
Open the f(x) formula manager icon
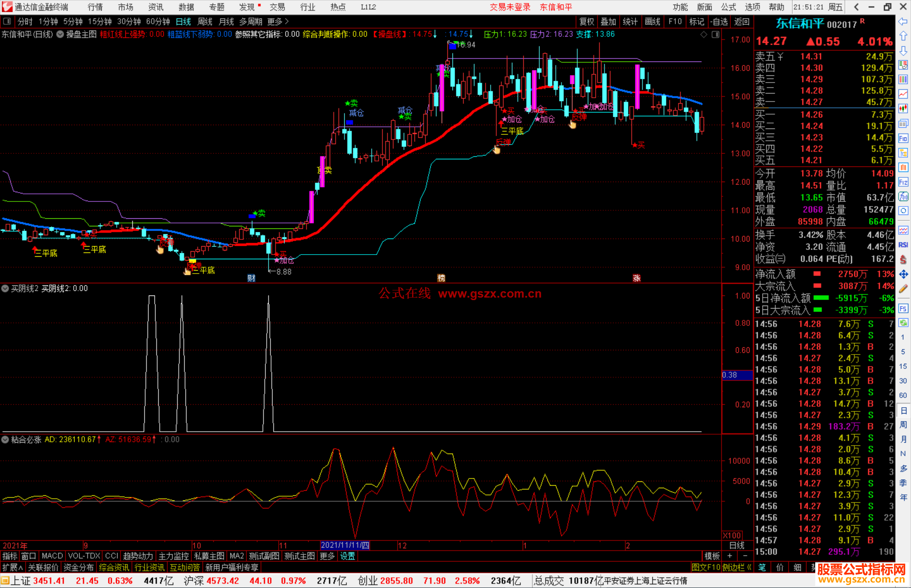point(903,196)
